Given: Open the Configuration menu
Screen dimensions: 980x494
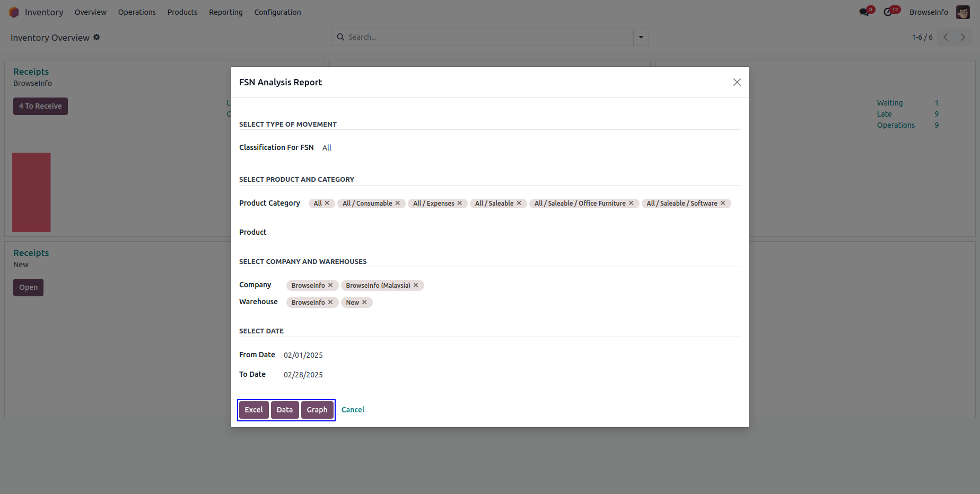Looking at the screenshot, I should click(x=277, y=12).
